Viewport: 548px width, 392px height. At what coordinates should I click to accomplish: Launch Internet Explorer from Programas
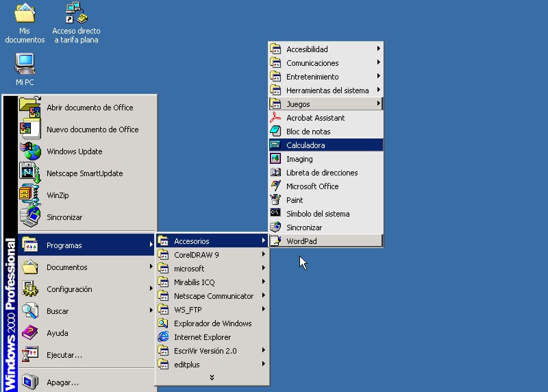click(x=212, y=336)
